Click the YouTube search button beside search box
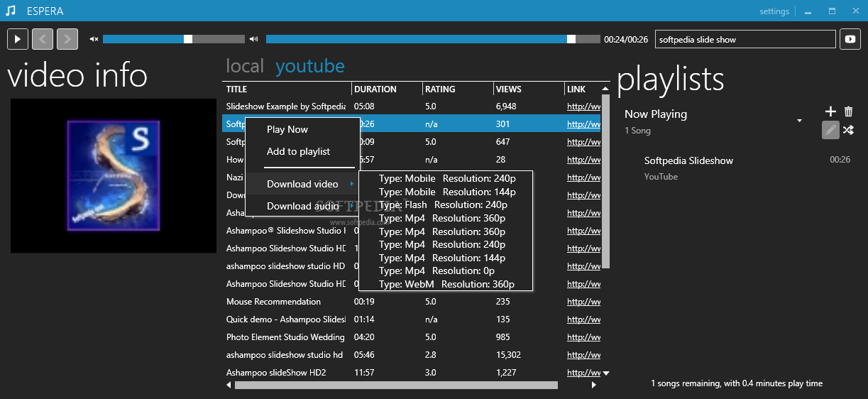Viewport: 868px width, 399px height. coord(850,39)
